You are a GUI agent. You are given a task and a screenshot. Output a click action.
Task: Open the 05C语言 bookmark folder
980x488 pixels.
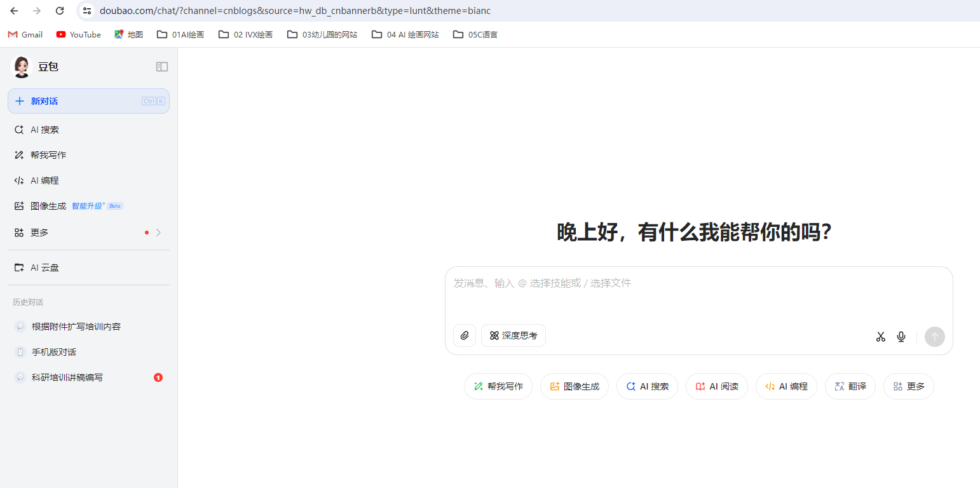click(x=475, y=34)
